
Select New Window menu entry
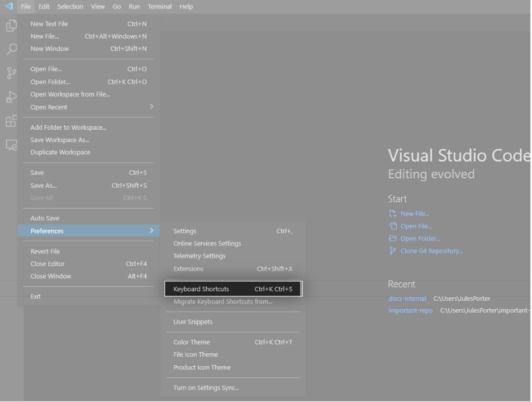pos(88,49)
